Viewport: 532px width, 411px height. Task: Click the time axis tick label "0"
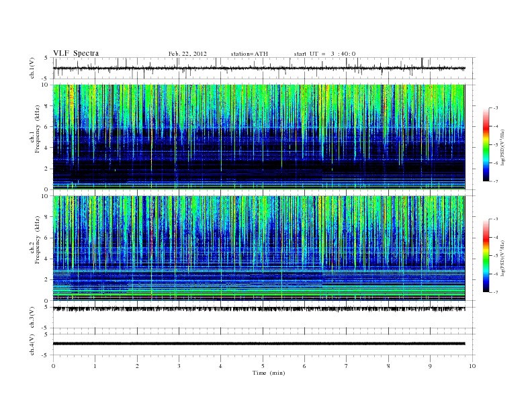(53, 366)
